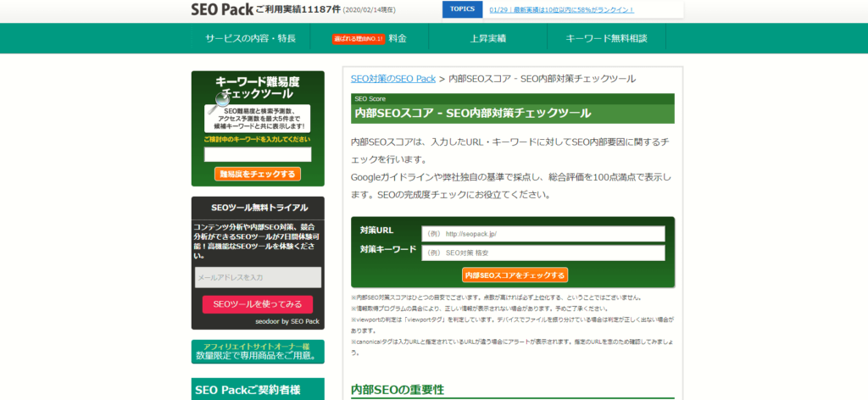Open キーワード無料相談 menu item
868x400 pixels.
pos(606,39)
